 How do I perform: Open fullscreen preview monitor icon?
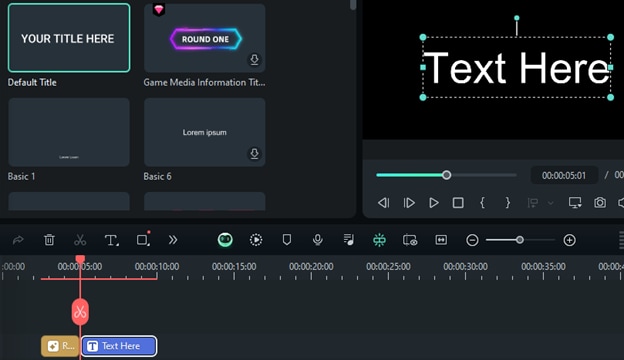pos(575,203)
